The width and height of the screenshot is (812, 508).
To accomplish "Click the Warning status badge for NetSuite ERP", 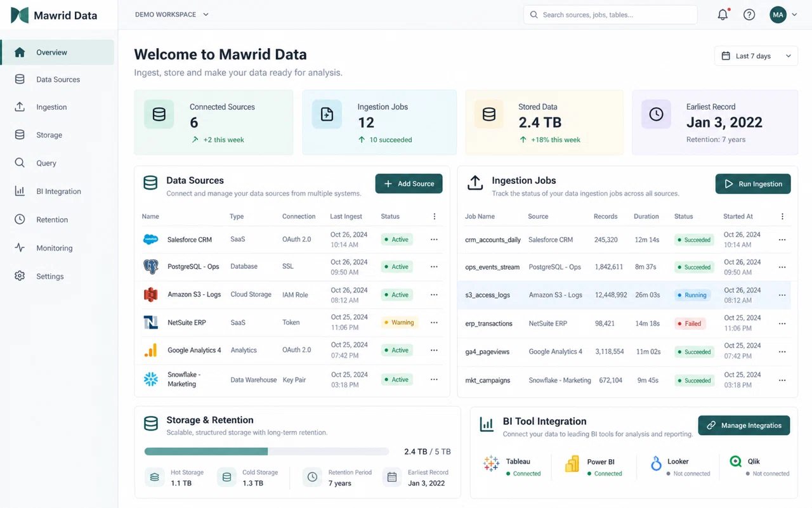I will tap(399, 322).
